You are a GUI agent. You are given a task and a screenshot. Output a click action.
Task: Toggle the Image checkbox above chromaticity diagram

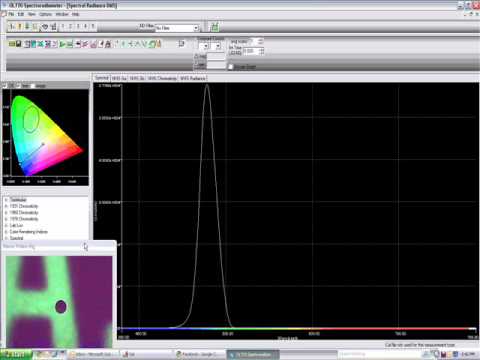pyautogui.click(x=33, y=86)
